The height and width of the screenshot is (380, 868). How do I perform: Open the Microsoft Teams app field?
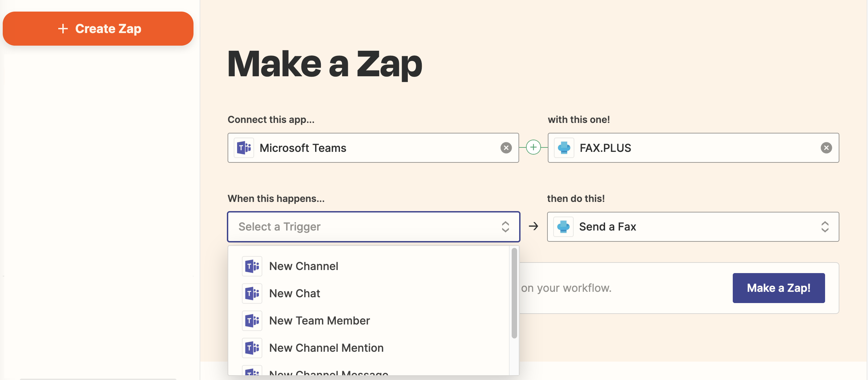[373, 148]
